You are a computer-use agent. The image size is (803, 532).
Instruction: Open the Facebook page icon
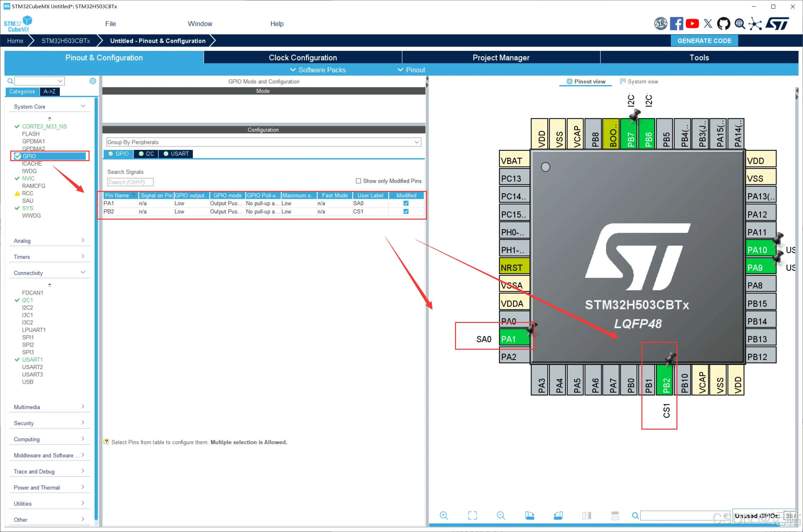(x=676, y=24)
